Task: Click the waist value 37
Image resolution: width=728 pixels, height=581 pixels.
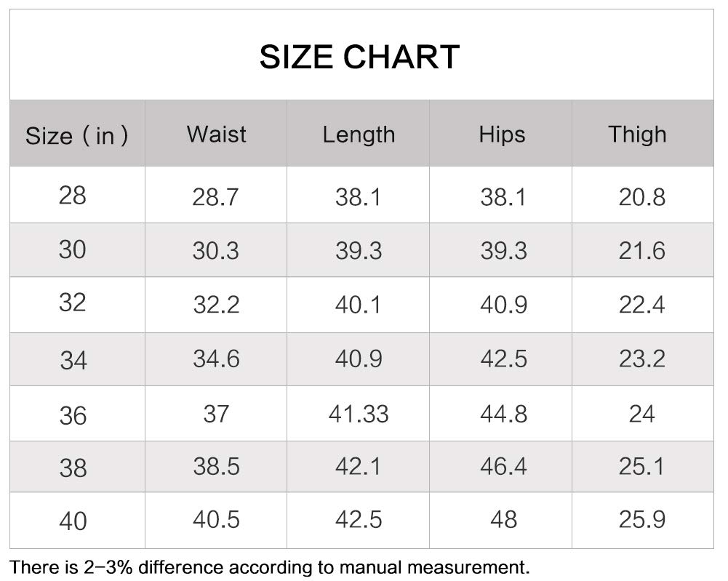Action: [x=216, y=414]
